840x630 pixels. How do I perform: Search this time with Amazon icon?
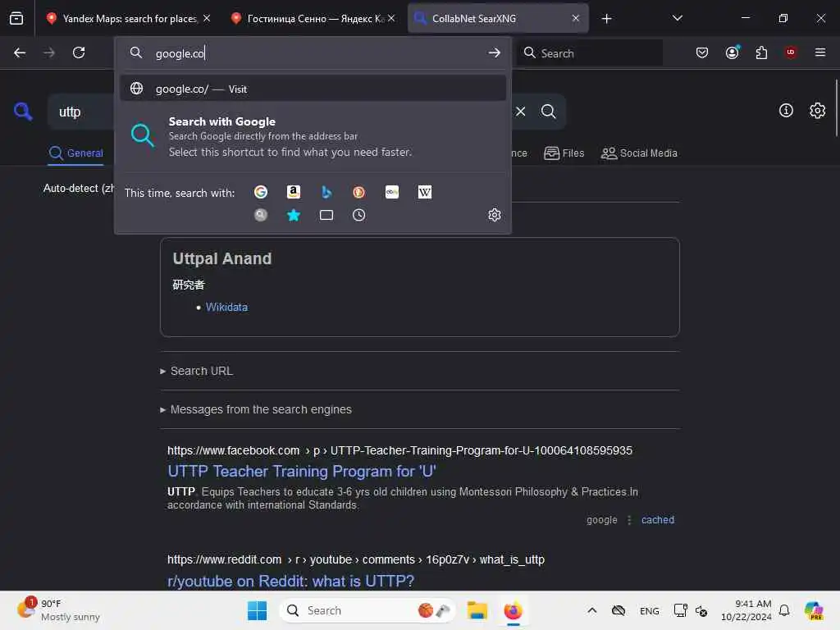coord(294,192)
